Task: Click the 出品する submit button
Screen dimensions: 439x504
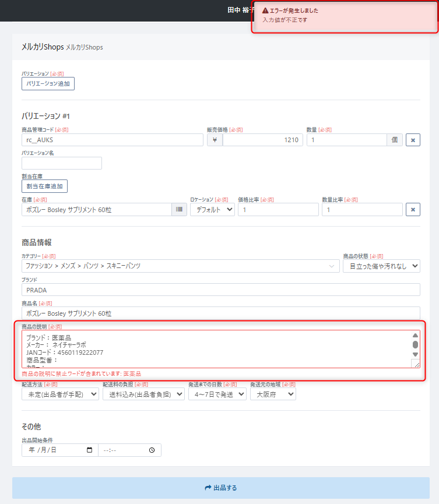Action: [x=220, y=488]
